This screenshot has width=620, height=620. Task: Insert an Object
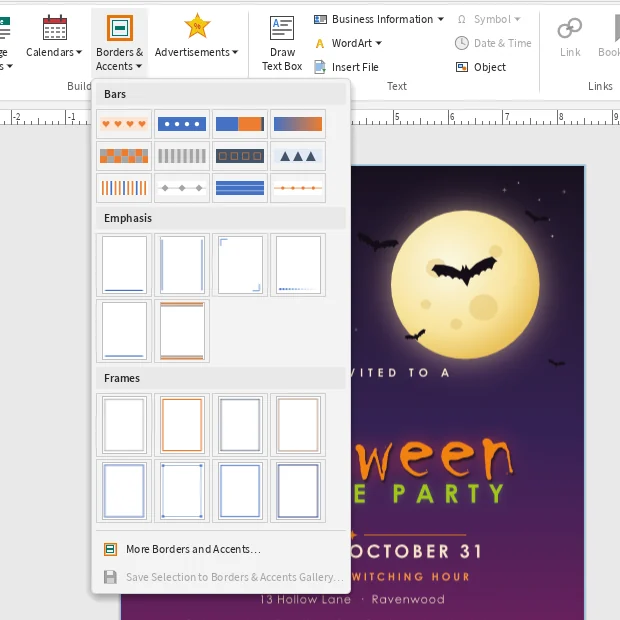(480, 67)
